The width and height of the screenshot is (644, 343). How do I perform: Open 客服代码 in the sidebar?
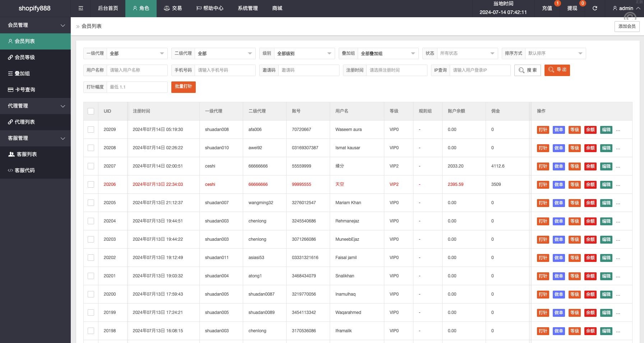(24, 170)
